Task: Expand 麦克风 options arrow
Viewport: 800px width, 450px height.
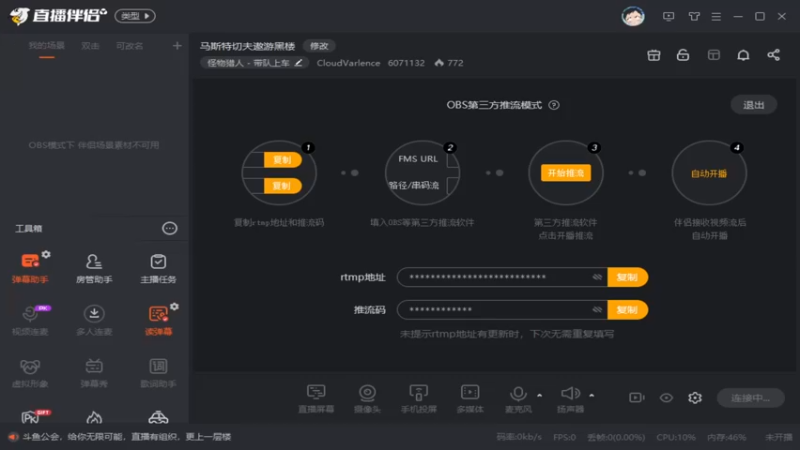Action: click(539, 395)
